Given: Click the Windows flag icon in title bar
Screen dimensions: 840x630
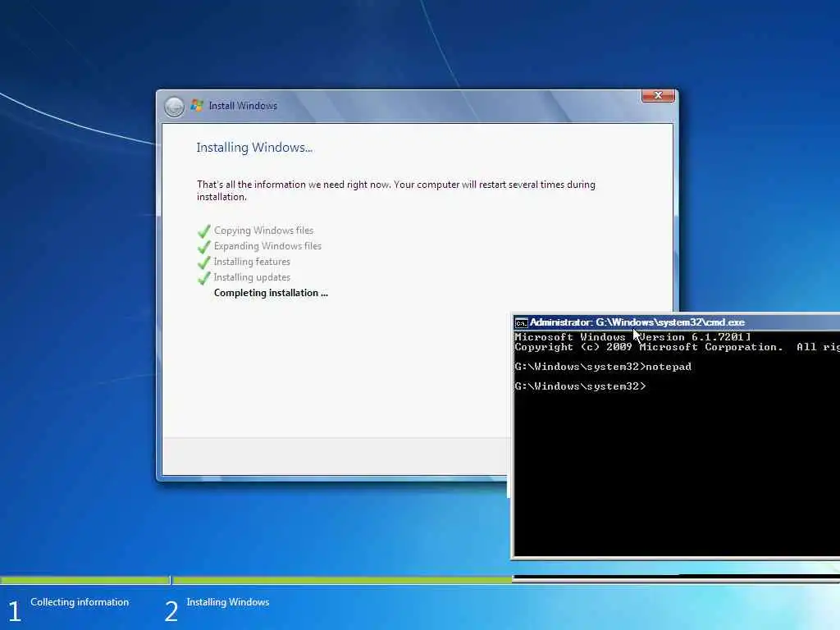Looking at the screenshot, I should [197, 106].
